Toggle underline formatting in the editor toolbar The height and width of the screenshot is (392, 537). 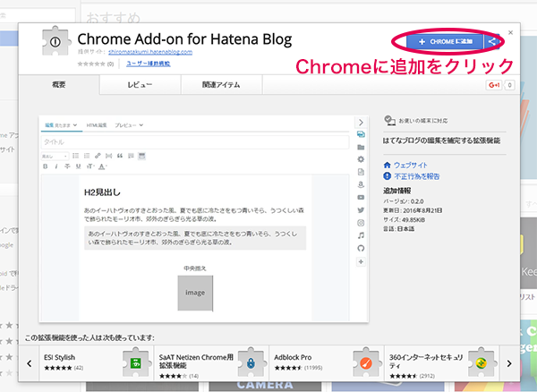(x=78, y=166)
